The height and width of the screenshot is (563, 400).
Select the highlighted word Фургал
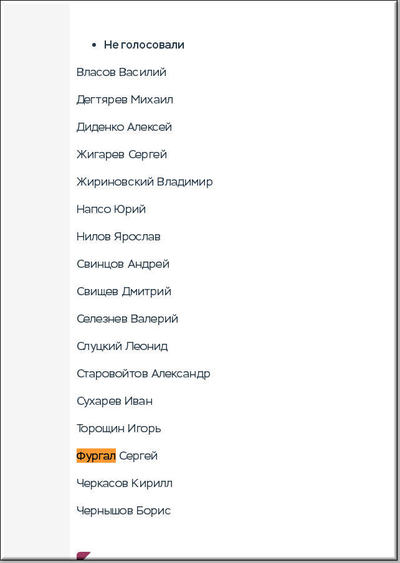point(96,456)
